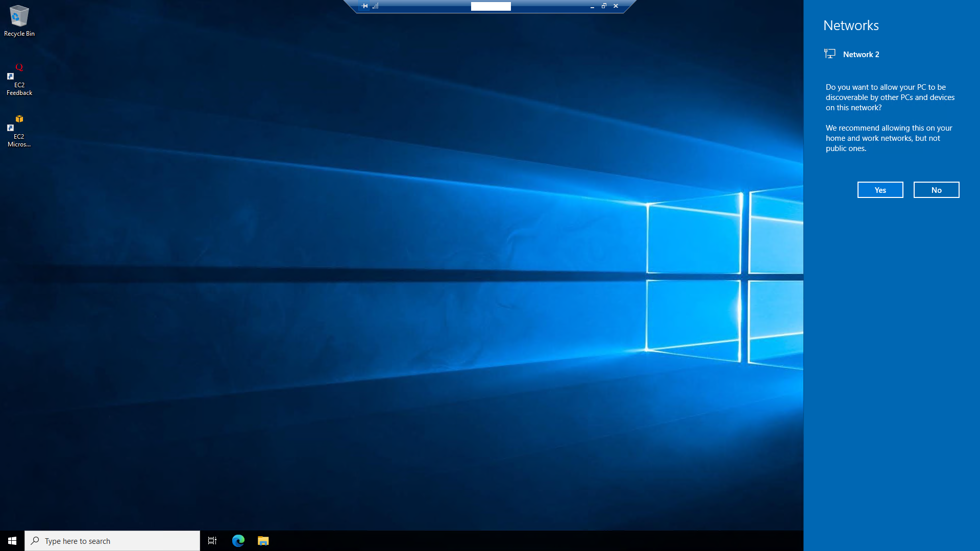Check the connection quality signal icon
Screen dimensions: 980x551
pyautogui.click(x=376, y=6)
